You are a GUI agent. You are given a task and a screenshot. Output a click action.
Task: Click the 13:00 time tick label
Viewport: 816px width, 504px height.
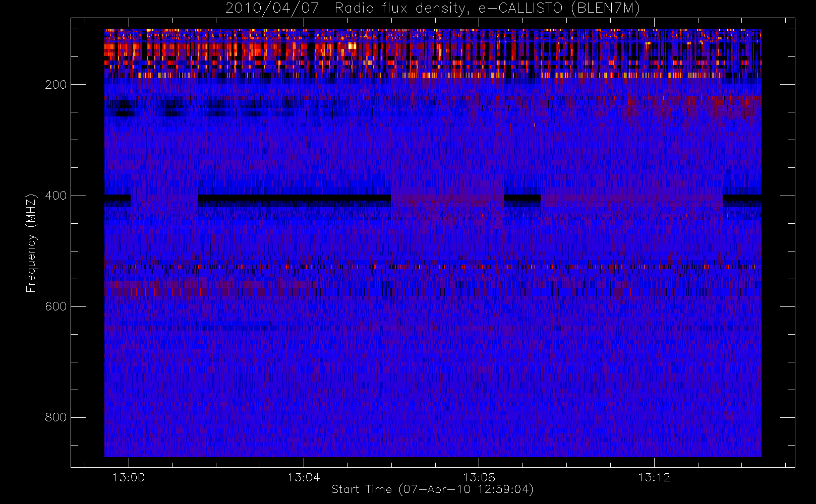point(129,477)
